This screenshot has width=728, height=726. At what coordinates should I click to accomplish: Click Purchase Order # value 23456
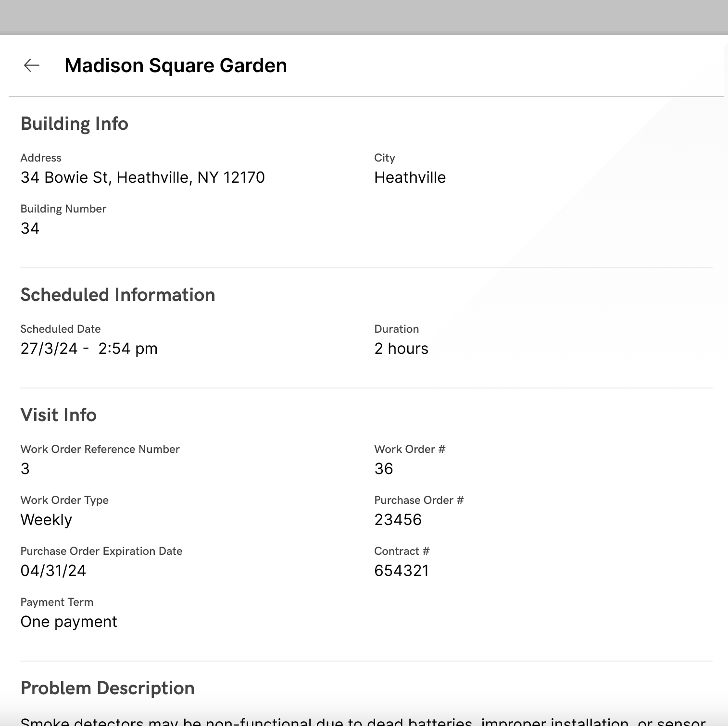(398, 520)
